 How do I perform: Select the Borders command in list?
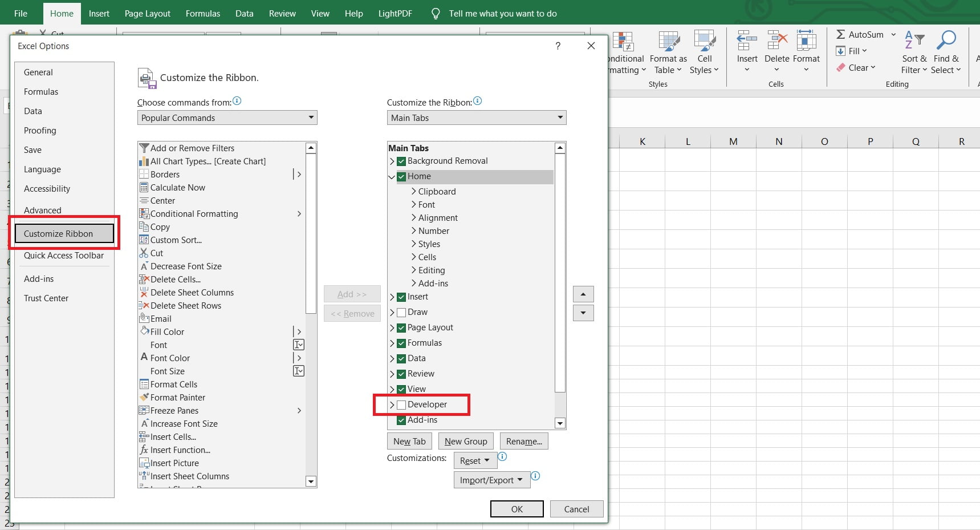(222, 174)
